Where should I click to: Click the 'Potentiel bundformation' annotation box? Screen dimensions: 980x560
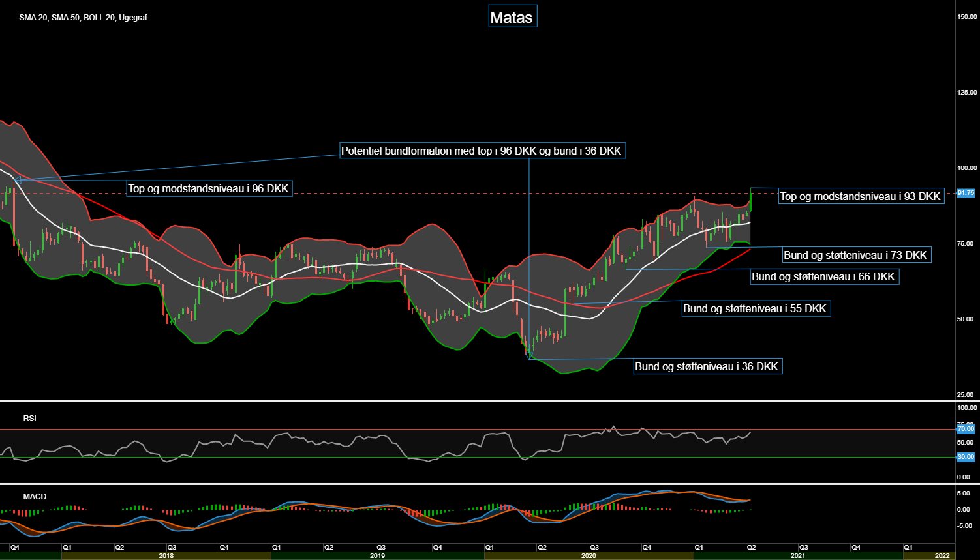point(483,151)
